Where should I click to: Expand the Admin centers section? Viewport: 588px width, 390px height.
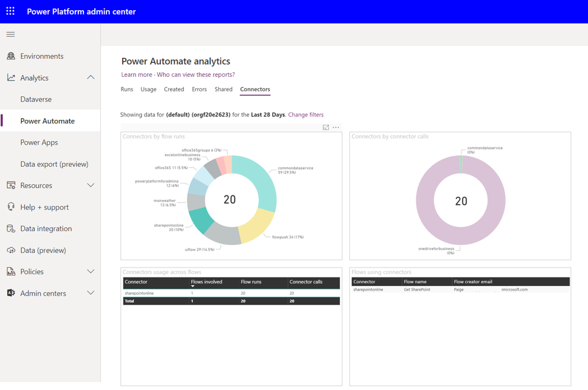click(x=90, y=292)
